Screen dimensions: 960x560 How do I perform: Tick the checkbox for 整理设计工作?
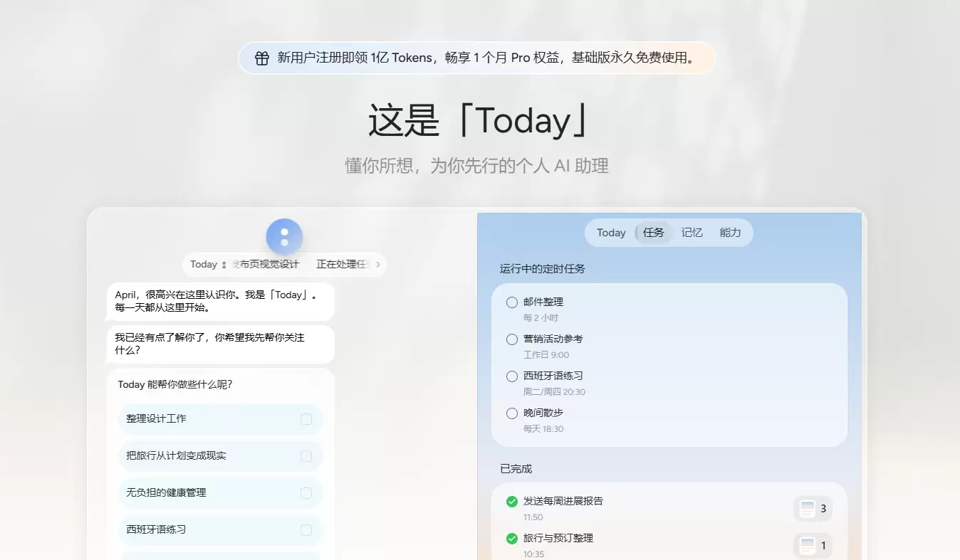306,419
